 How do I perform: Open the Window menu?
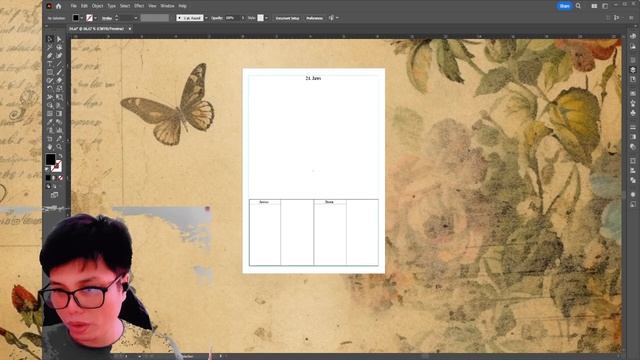167,6
